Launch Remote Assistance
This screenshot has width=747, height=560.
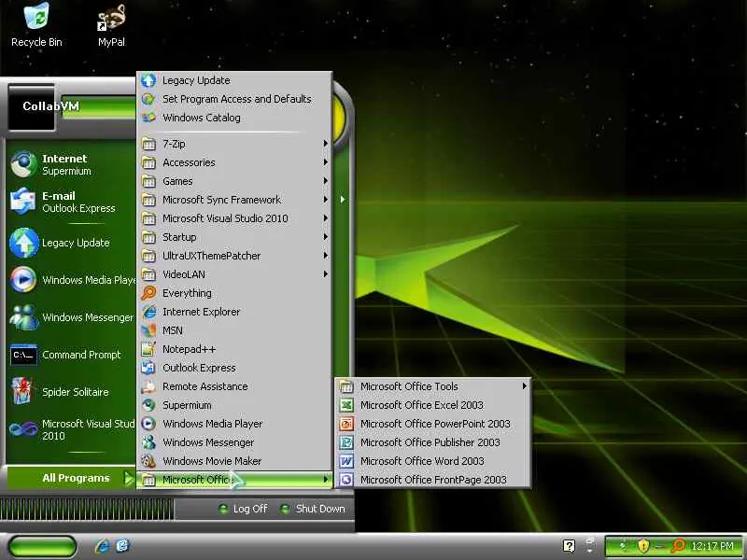(234, 386)
